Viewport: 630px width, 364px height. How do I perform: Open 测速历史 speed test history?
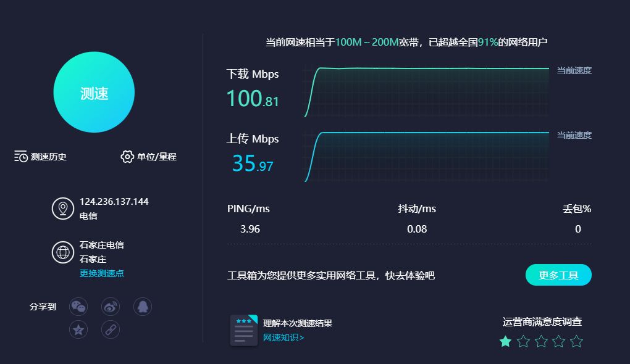[x=40, y=157]
